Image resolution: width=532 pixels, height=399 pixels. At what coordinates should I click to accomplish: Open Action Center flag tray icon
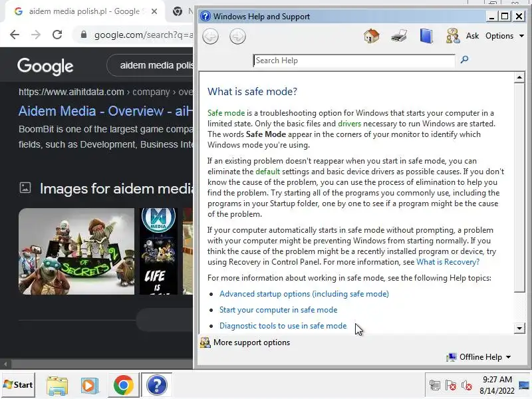[451, 386]
